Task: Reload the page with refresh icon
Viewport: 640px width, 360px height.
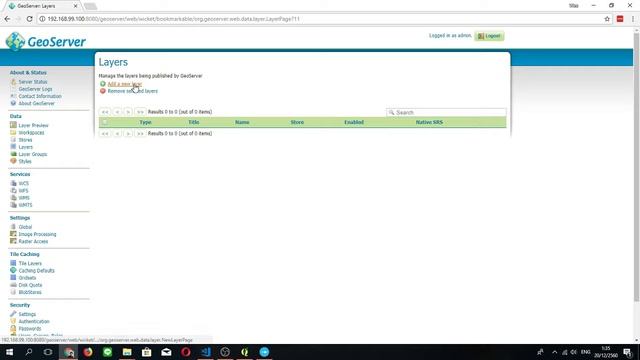Action: (29, 19)
